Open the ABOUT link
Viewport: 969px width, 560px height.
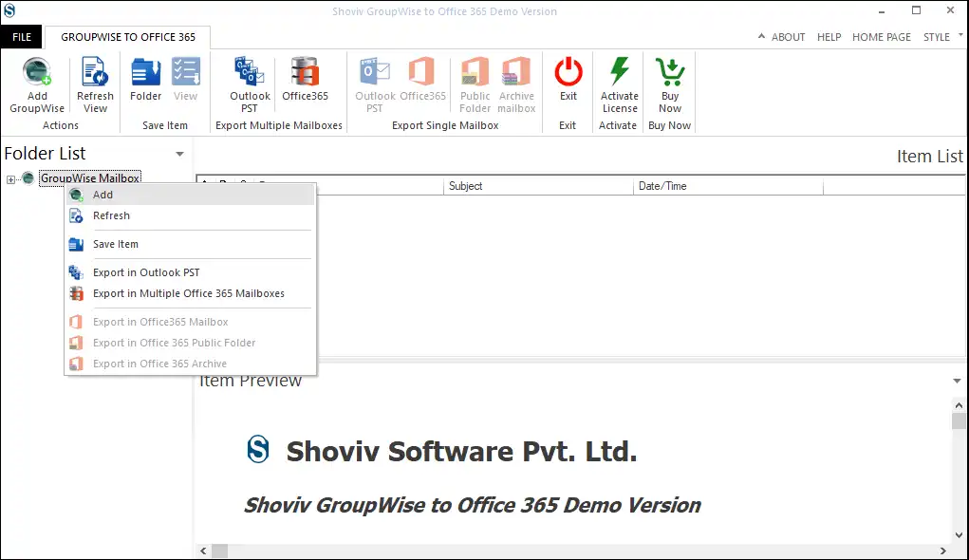point(788,37)
